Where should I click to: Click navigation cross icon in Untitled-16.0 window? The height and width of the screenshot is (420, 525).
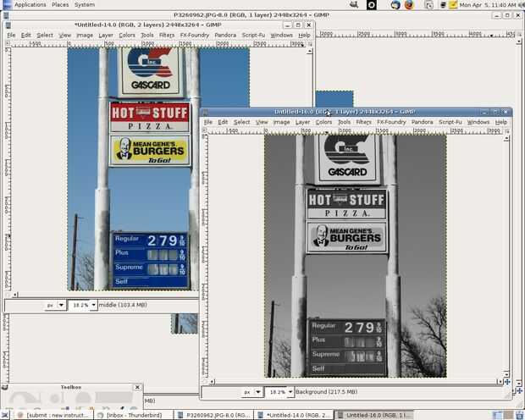click(507, 382)
